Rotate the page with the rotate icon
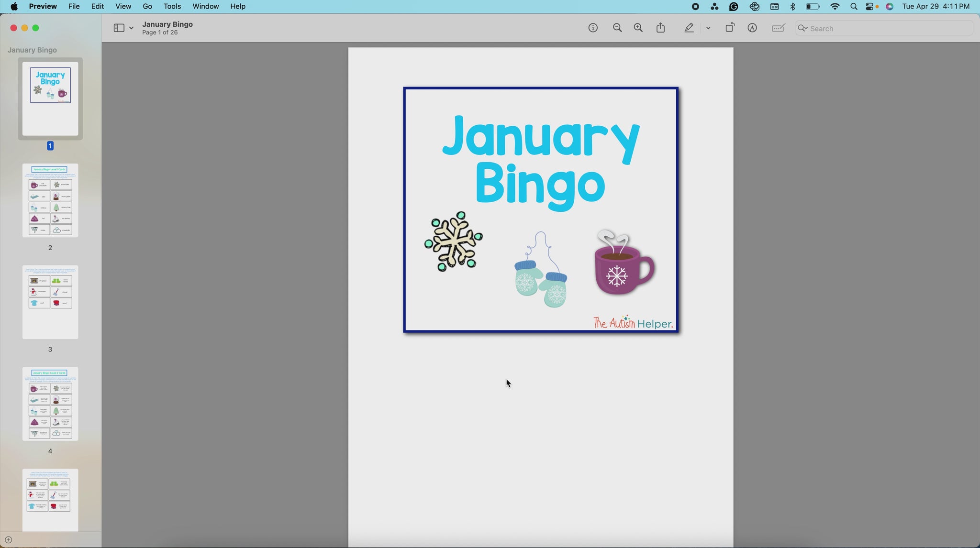Viewport: 980px width, 548px height. 730,28
